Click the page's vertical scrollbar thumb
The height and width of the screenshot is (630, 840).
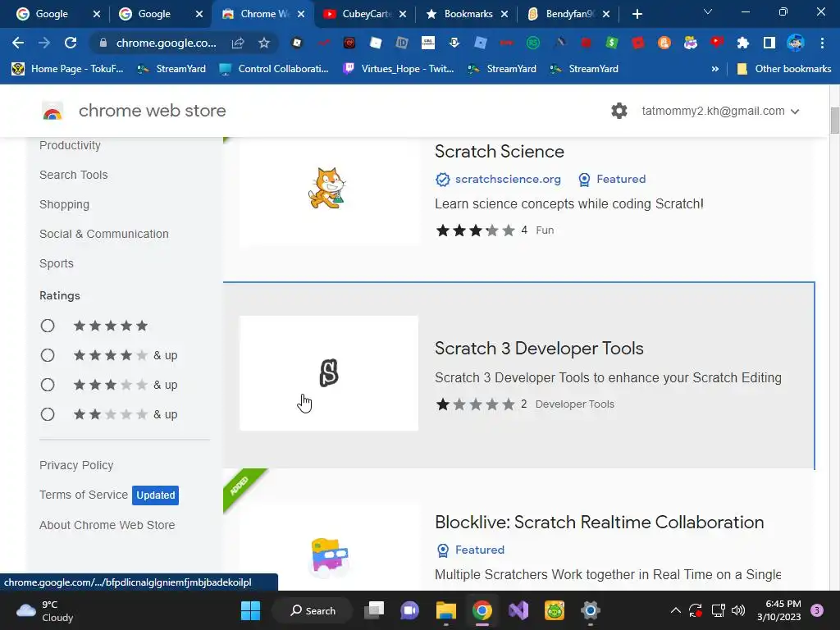coord(834,120)
